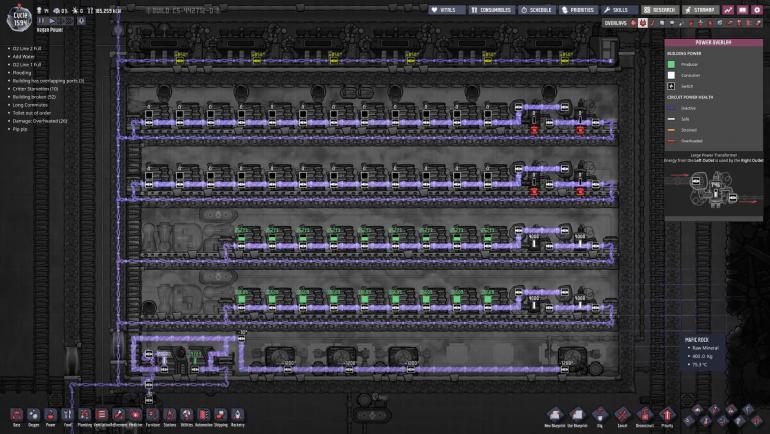
Task: Select the 'Damage: Overheated (26)' alert
Action: pyautogui.click(x=40, y=121)
